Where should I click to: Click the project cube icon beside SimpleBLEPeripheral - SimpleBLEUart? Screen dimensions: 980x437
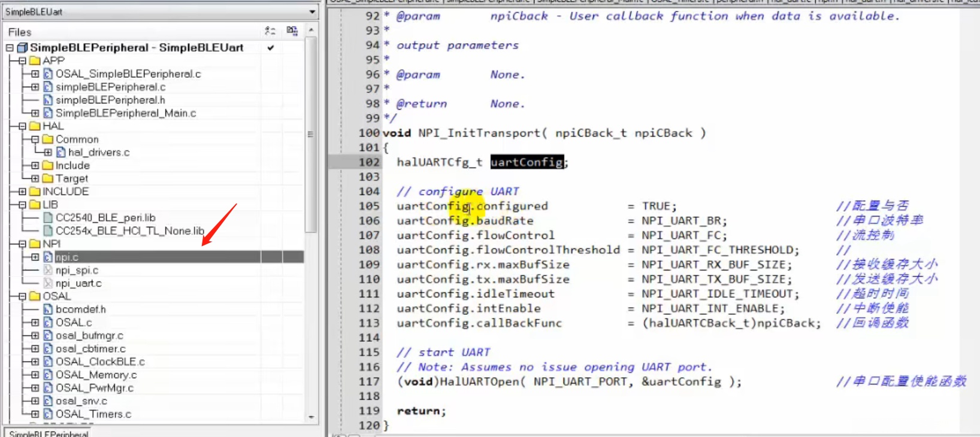[x=23, y=47]
